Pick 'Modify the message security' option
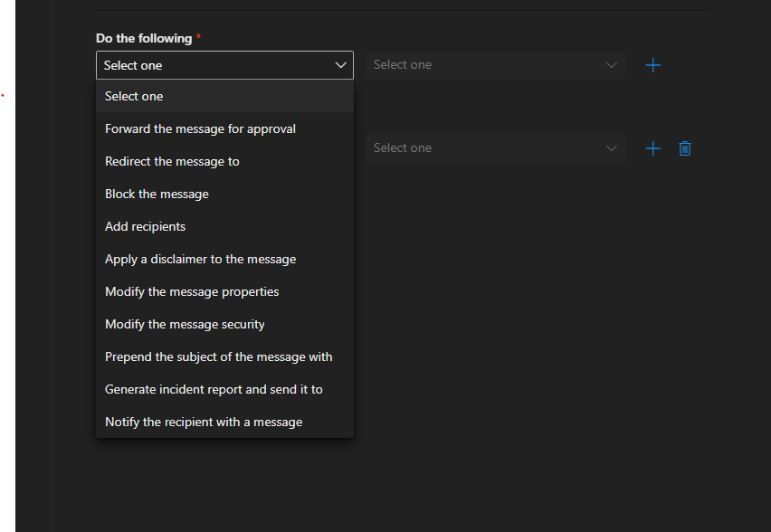The width and height of the screenshot is (771, 532). (x=186, y=325)
